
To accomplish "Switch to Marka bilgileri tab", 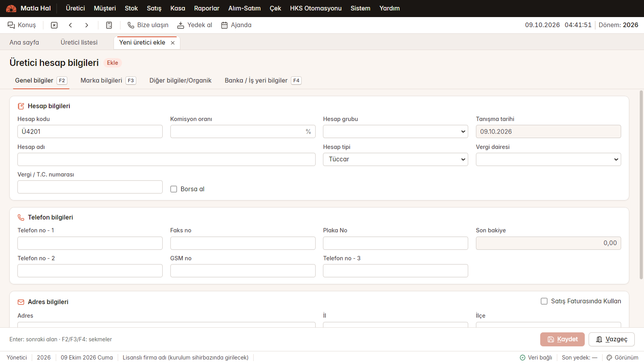I will 108,81.
